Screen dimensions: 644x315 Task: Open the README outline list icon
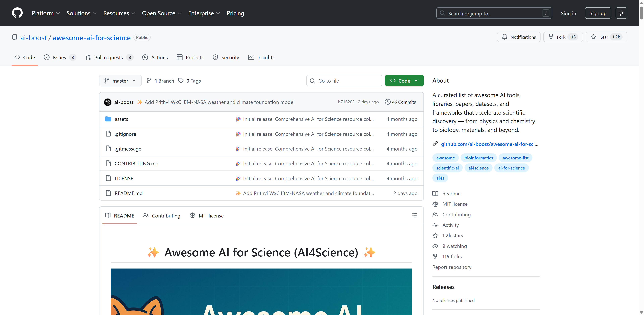[414, 215]
